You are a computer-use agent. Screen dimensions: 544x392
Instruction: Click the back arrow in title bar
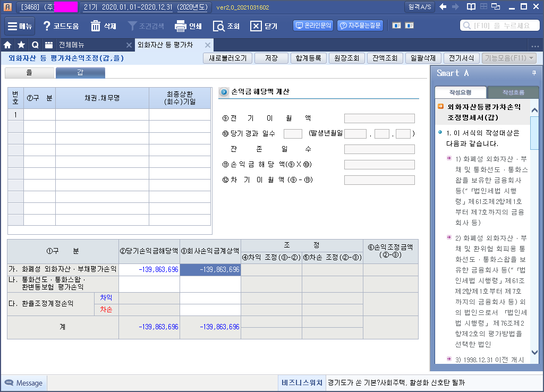coord(443,6)
